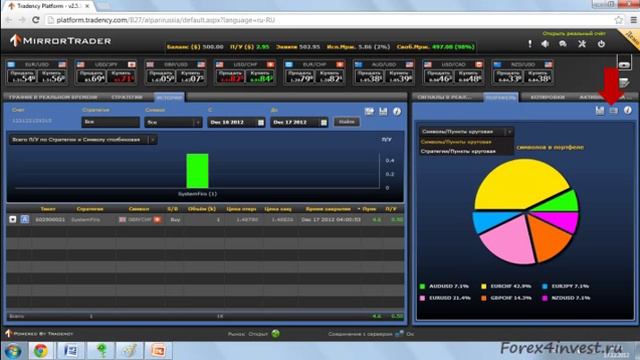Image resolution: width=640 pixels, height=360 pixels.
Task: Mute platform sounds with speaker icon
Action: click(x=545, y=44)
